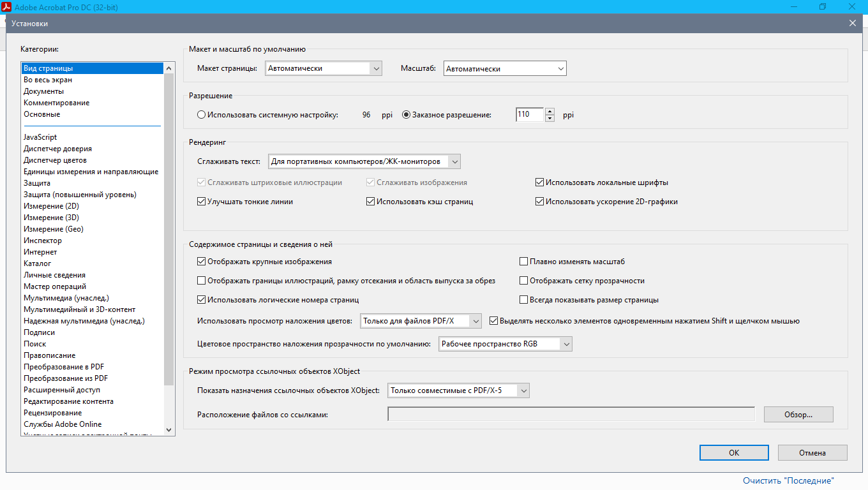Open Масштаб dropdown
Viewport: 868px width, 490px height.
[x=505, y=68]
